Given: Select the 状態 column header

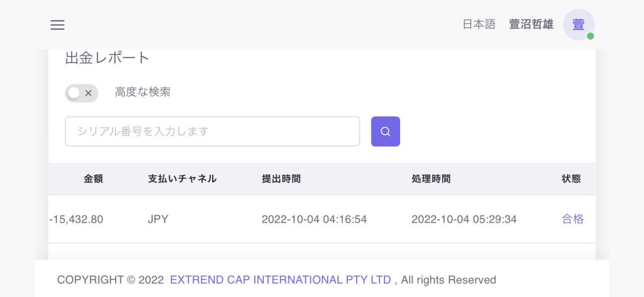Looking at the screenshot, I should (571, 179).
